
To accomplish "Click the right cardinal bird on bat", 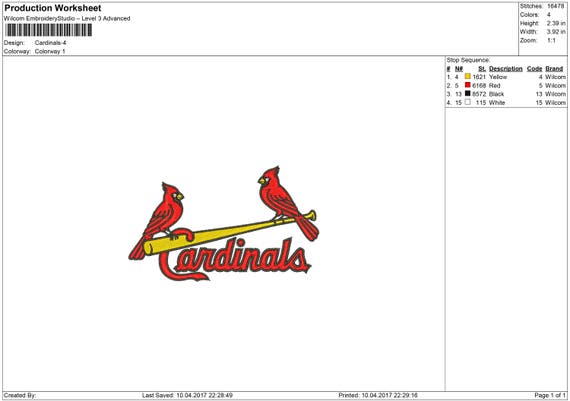I will (x=287, y=204).
